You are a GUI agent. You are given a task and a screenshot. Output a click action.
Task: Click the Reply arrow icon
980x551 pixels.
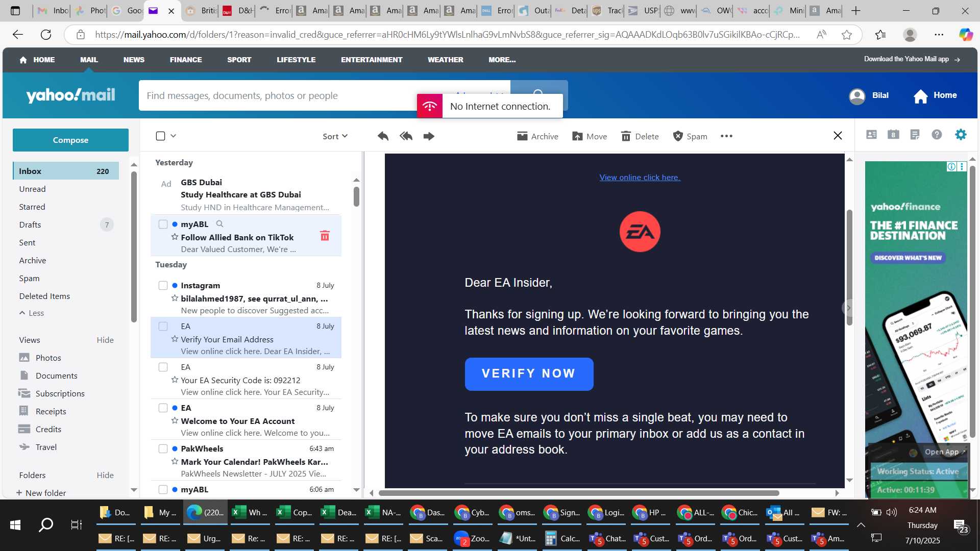pyautogui.click(x=383, y=136)
